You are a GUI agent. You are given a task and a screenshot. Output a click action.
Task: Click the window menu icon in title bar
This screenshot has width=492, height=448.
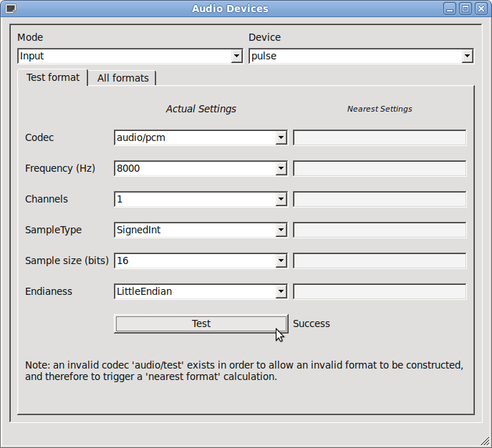pos(9,9)
